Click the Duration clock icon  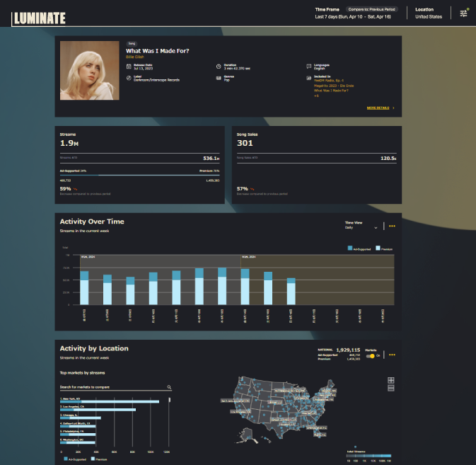(219, 66)
